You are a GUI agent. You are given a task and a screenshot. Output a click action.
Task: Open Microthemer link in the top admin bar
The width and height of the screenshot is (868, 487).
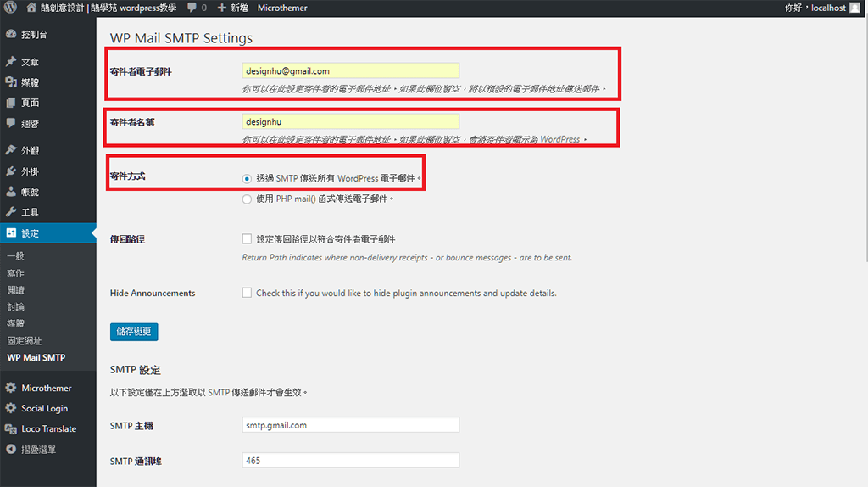[x=282, y=8]
